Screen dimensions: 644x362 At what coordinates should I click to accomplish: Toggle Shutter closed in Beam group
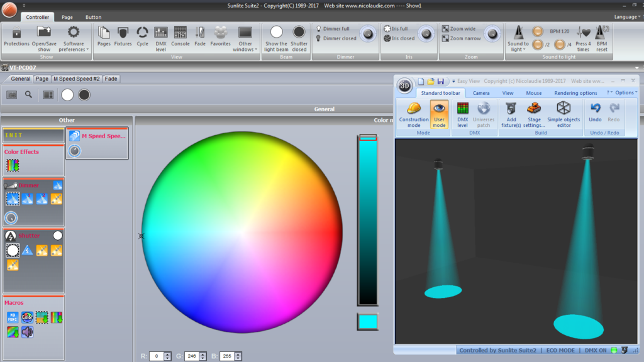click(299, 38)
